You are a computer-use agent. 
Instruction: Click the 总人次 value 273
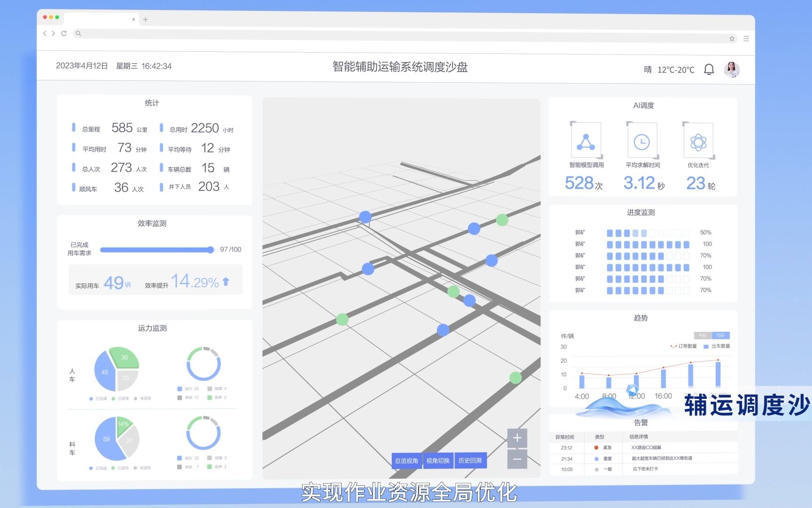[x=121, y=167]
